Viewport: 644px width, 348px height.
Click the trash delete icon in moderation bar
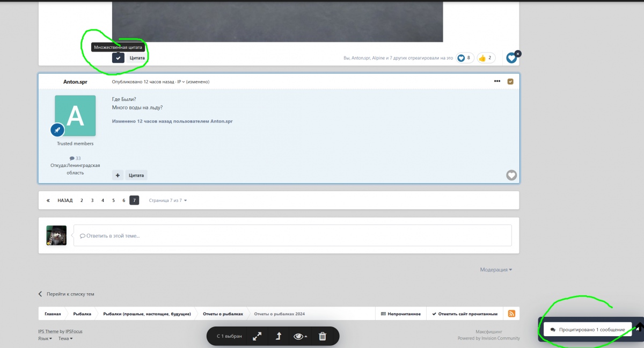point(323,336)
